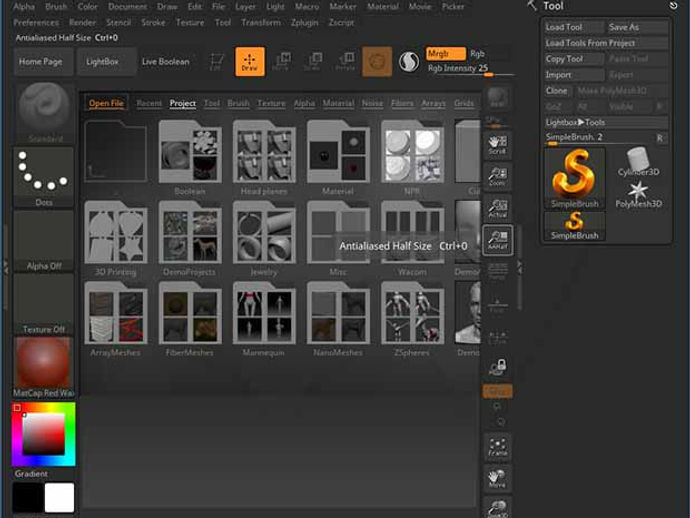The height and width of the screenshot is (518, 690).
Task: Click the local symmetry lock icon
Action: tap(498, 367)
